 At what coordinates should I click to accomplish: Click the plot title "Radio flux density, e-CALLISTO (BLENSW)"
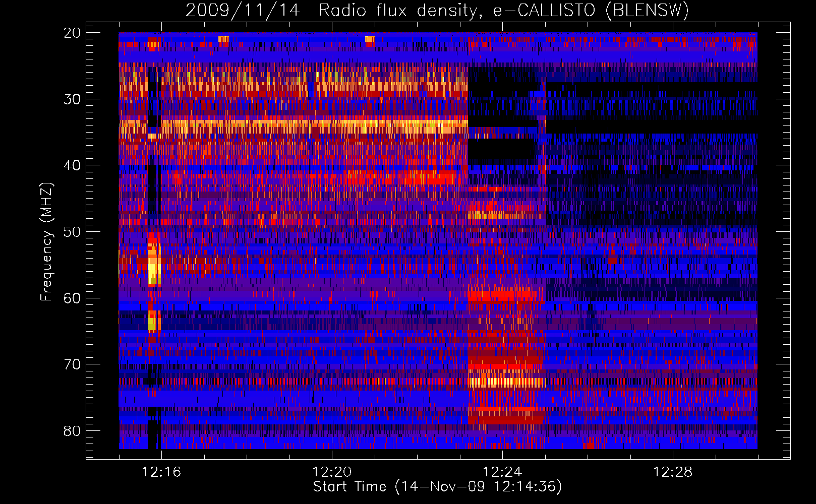tap(503, 11)
